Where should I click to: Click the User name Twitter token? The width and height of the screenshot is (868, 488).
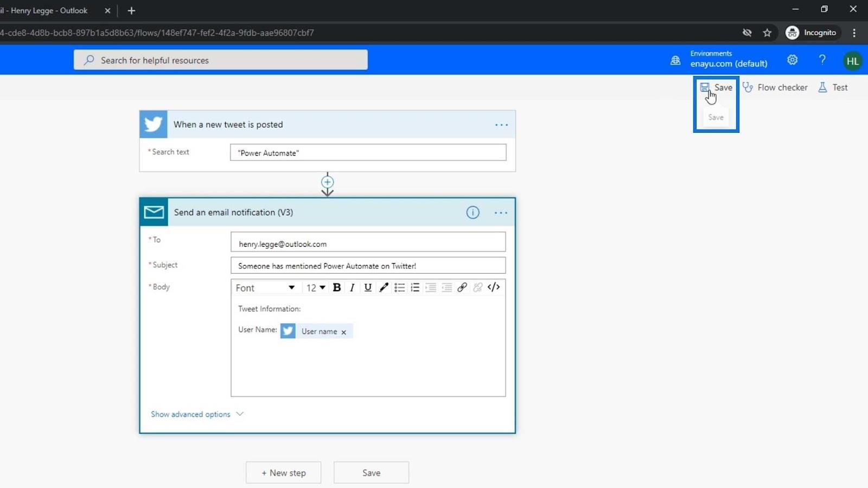point(317,331)
